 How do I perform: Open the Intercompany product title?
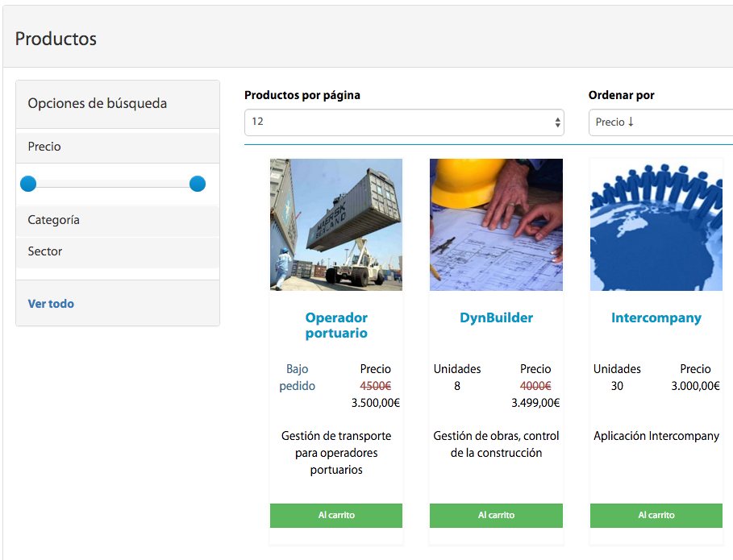[656, 317]
